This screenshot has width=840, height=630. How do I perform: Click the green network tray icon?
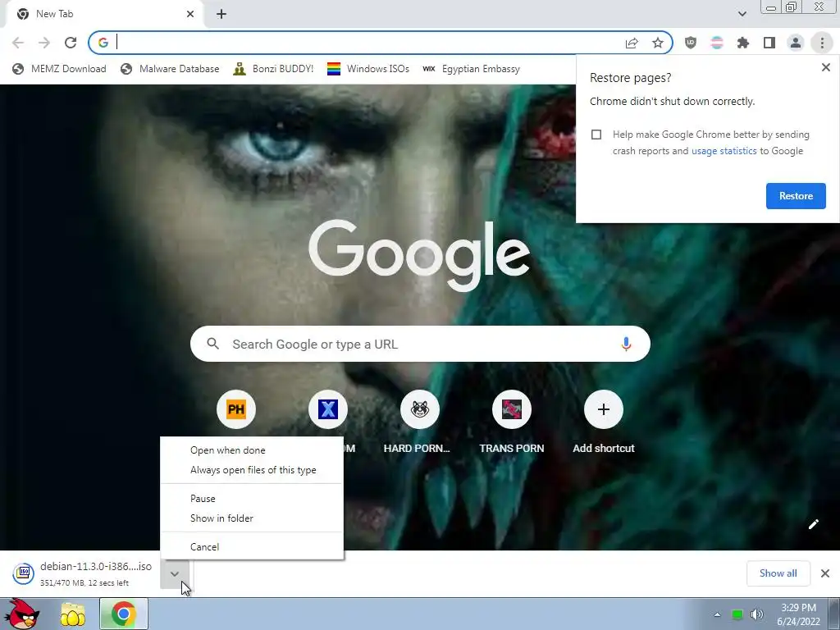point(737,614)
